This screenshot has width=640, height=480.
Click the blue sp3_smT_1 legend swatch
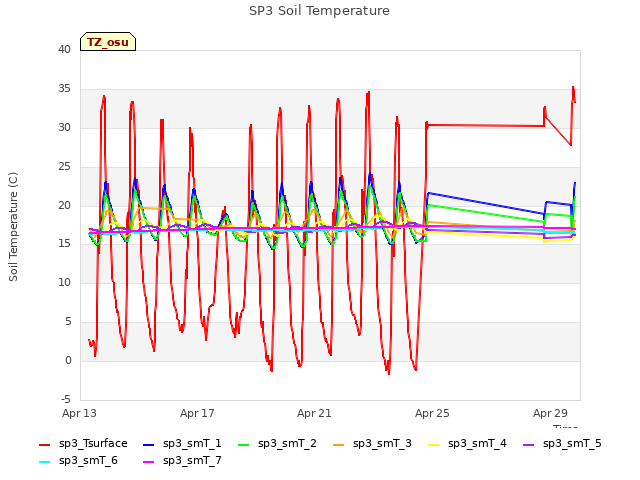(149, 444)
